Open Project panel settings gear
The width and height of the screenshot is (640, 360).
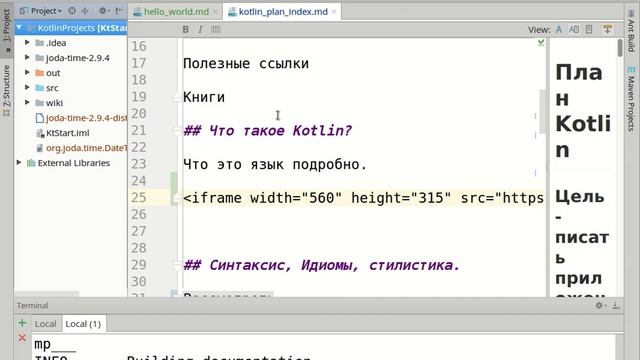[x=103, y=11]
